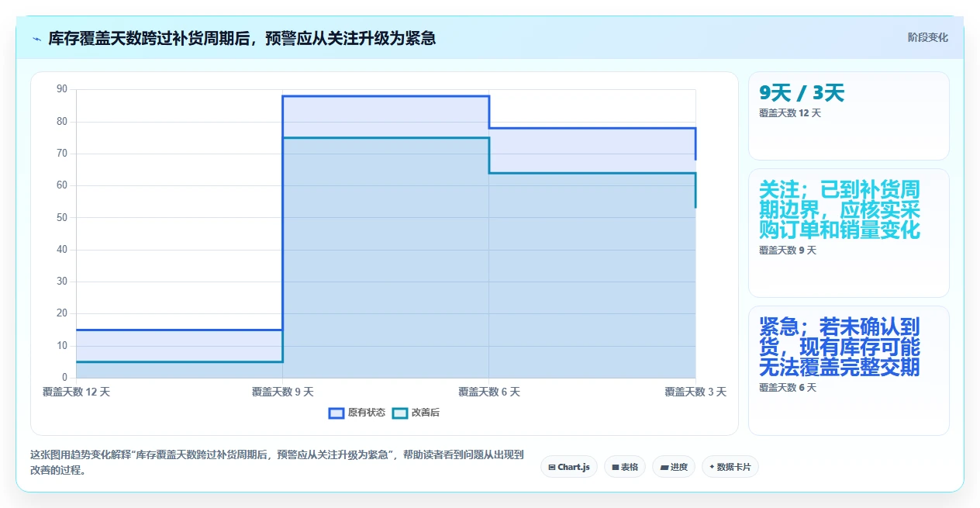Click the y-axis value 50
The width and height of the screenshot is (980, 508).
click(62, 217)
